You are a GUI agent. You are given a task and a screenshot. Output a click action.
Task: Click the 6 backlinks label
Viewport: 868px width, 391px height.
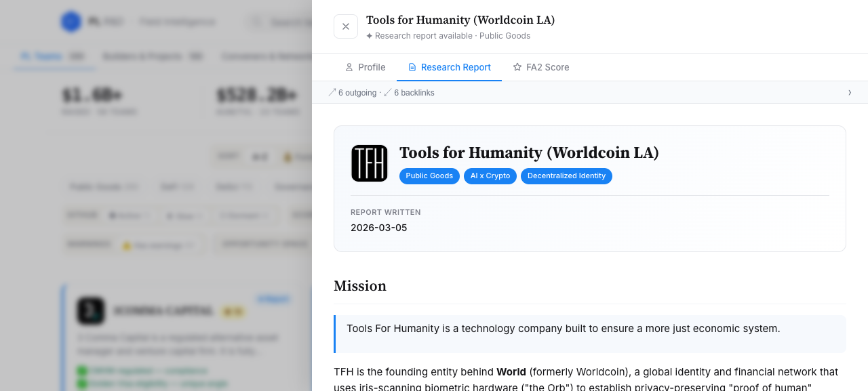pyautogui.click(x=409, y=93)
